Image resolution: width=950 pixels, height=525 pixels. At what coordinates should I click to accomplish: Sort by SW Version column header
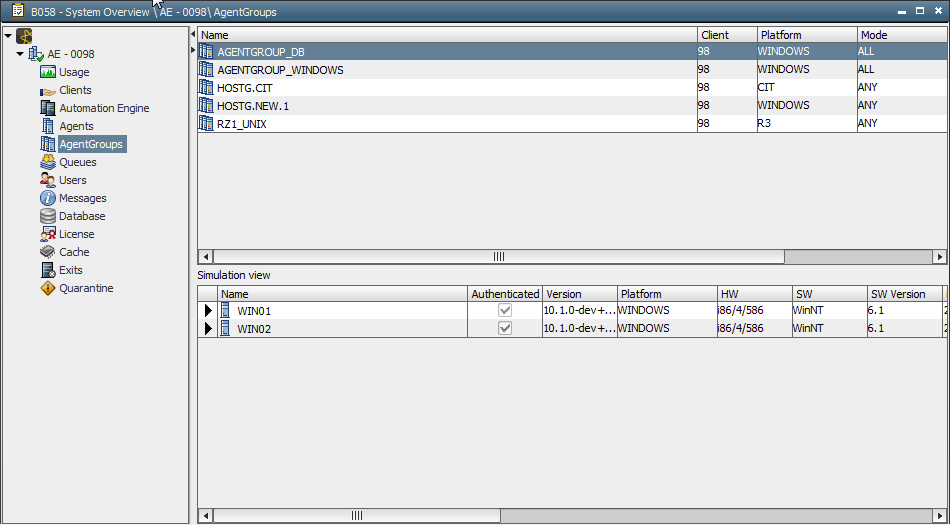(x=898, y=294)
